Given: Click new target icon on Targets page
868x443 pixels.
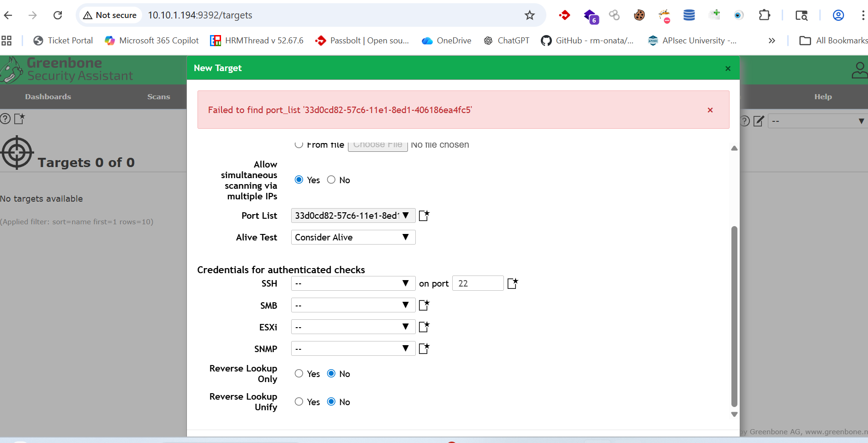Looking at the screenshot, I should 19,119.
